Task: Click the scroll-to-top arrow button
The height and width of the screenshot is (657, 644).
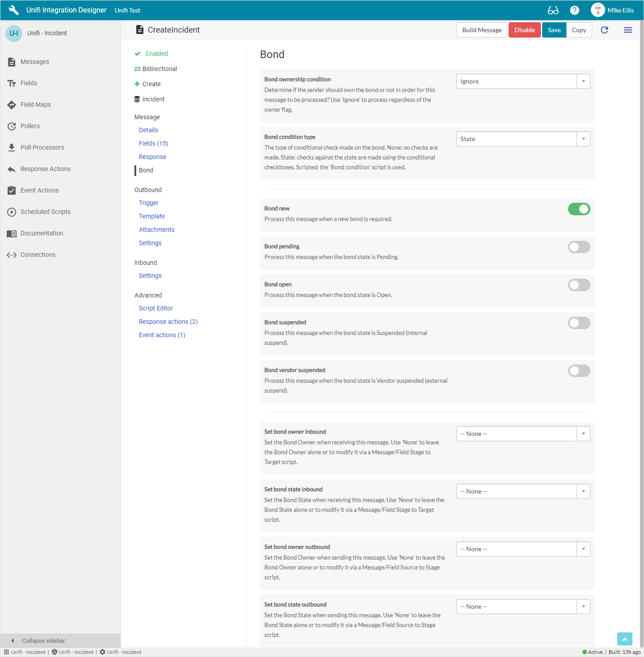Action: (624, 640)
